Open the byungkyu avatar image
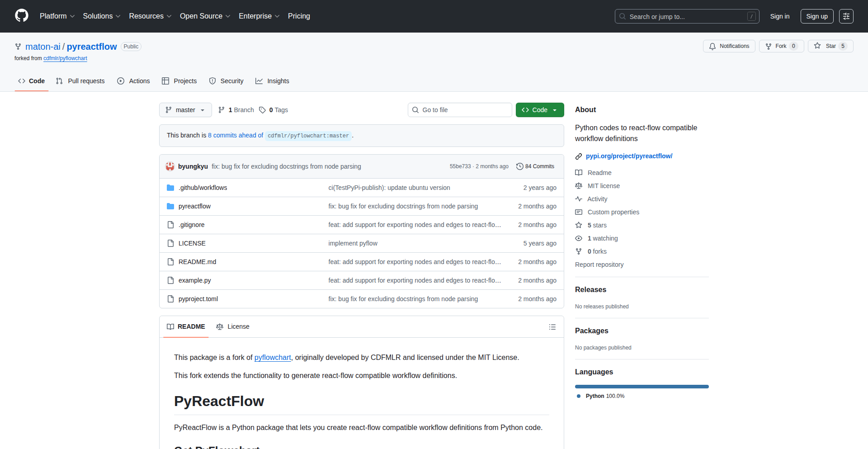Screen dimensions: 868x449 [x=170, y=166]
